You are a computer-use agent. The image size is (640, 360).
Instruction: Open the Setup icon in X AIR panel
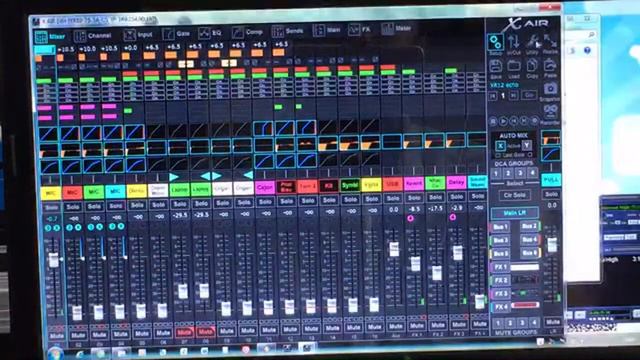496,42
